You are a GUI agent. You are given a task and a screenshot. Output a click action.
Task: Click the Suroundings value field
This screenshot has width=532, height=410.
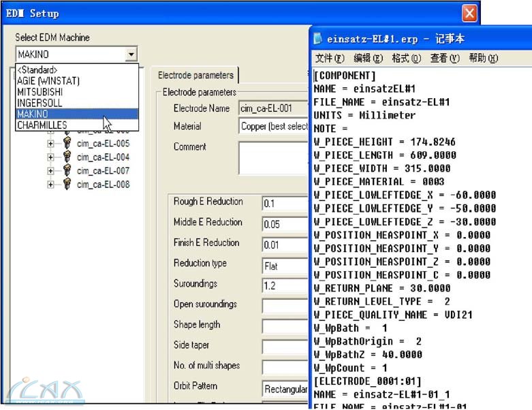point(285,285)
